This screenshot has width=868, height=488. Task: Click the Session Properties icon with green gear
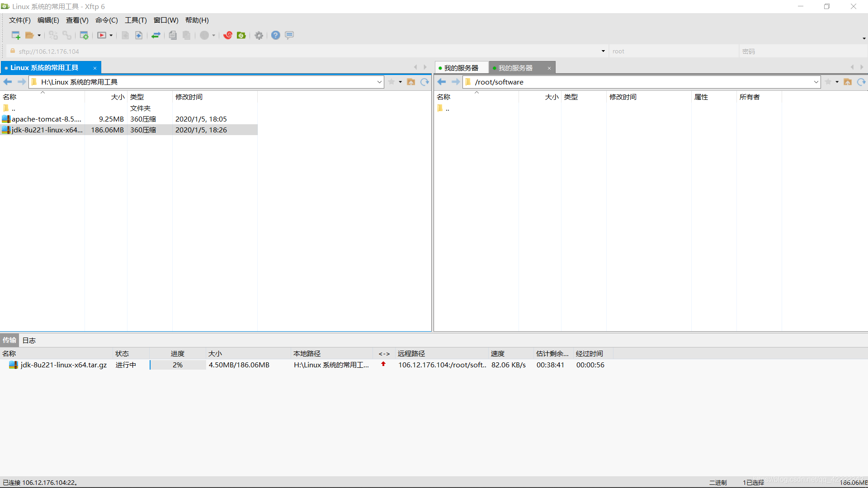point(84,35)
